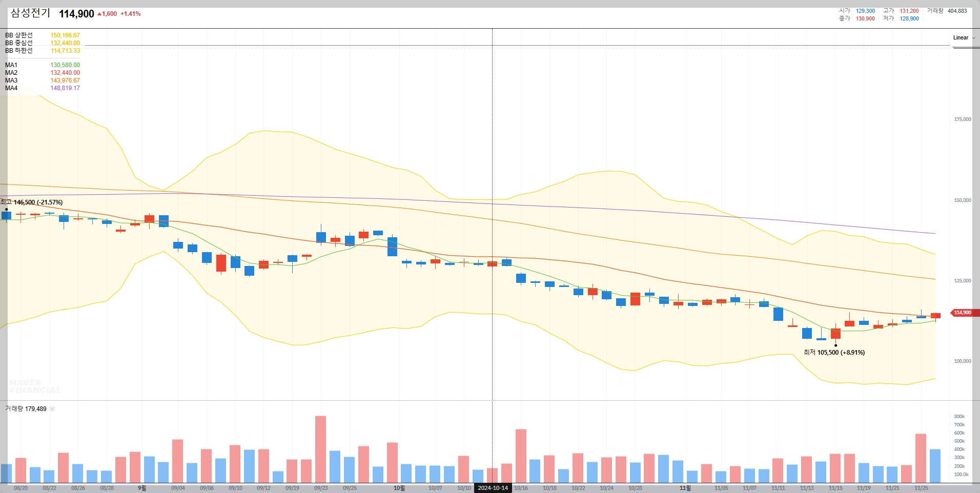Close the 거래량 volume indicator with its x
Image resolution: width=980 pixels, height=493 pixels.
point(52,409)
